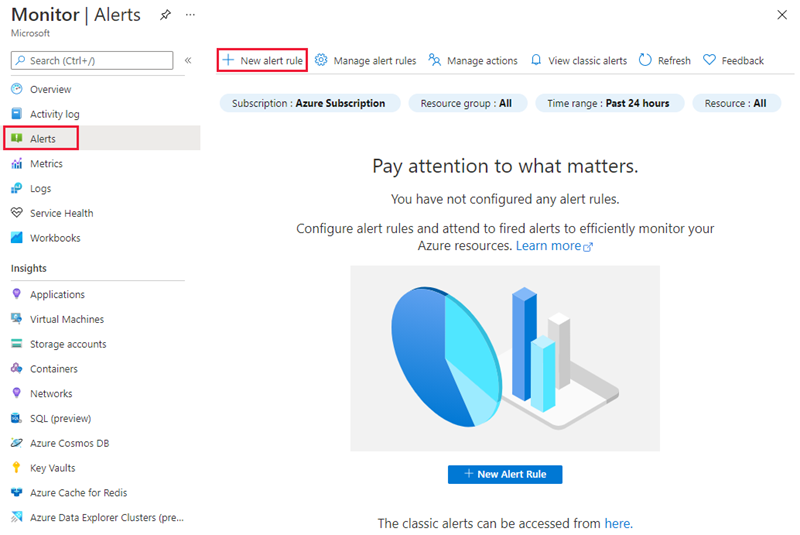Click the pie chart illustration
This screenshot has width=800, height=535.
tap(446, 356)
